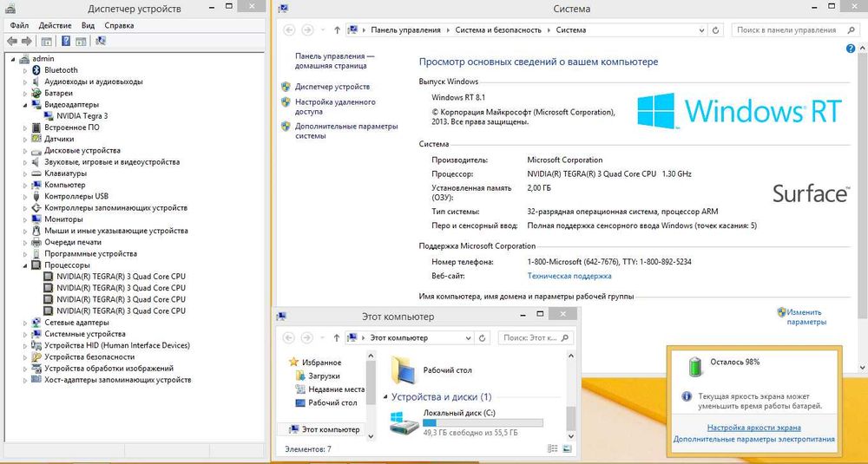Switch to large icons view in Этот компьютер
The width and height of the screenshot is (868, 464).
(x=567, y=448)
